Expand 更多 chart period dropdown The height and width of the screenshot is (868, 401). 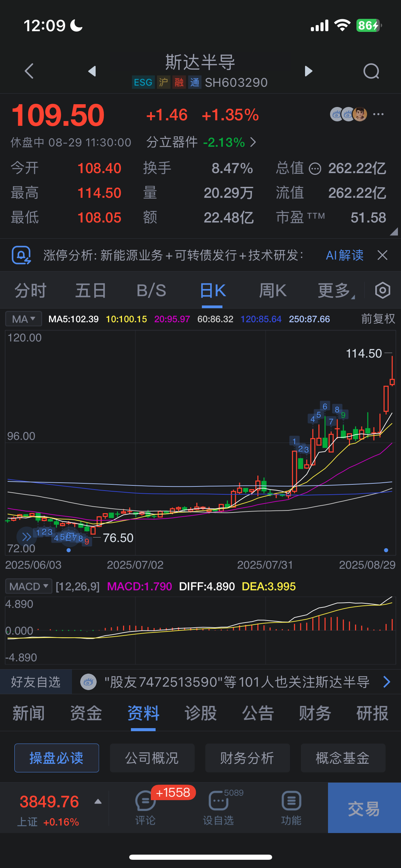[x=336, y=291]
